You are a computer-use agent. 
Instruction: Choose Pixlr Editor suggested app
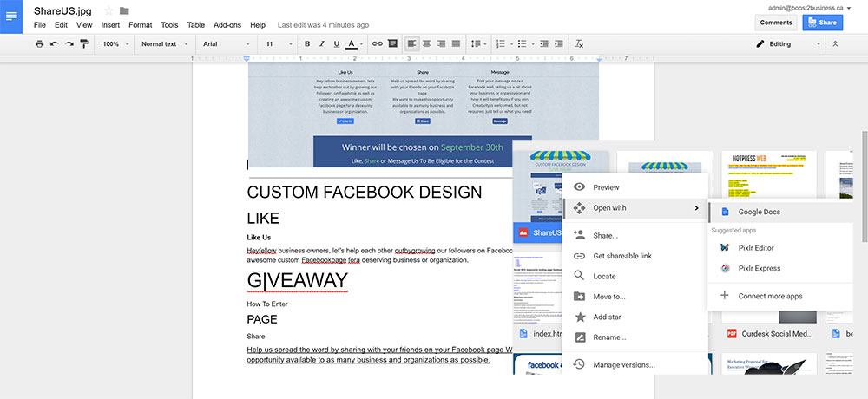pos(780,248)
